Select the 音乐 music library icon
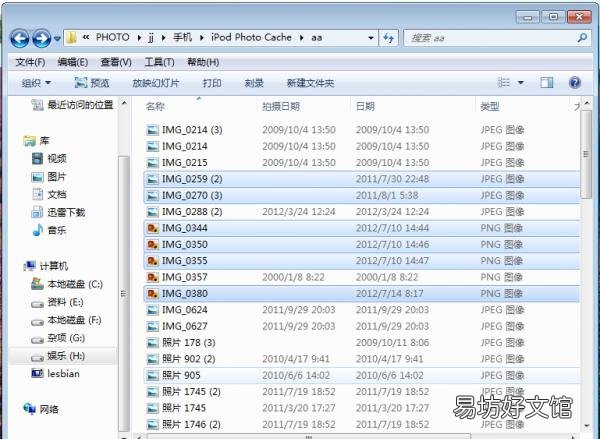This screenshot has height=439, width=600. (38, 230)
